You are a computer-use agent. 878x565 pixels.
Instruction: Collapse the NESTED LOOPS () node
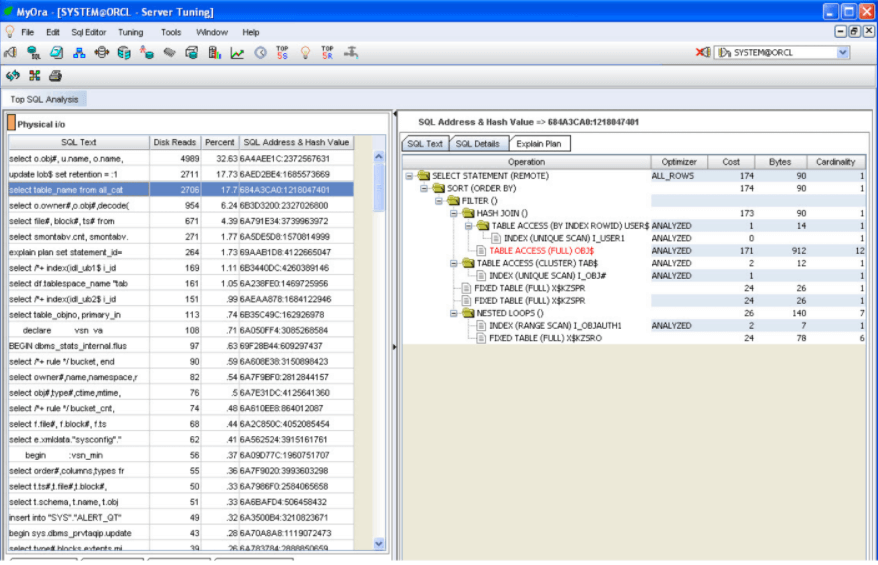point(455,313)
